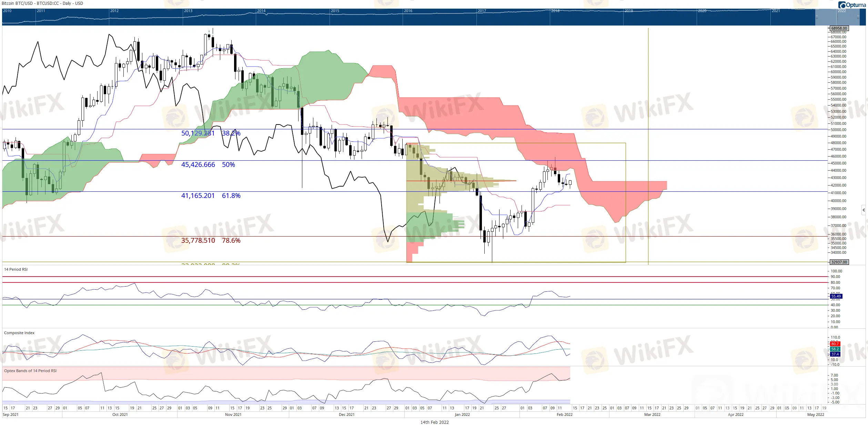Select the 45,426.666 50% Fibonacci label

pyautogui.click(x=208, y=164)
